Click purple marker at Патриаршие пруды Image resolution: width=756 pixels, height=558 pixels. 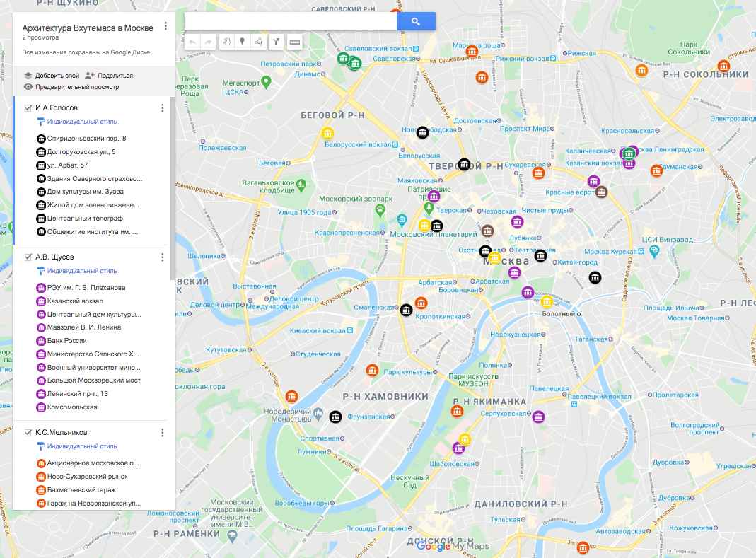[x=434, y=196]
